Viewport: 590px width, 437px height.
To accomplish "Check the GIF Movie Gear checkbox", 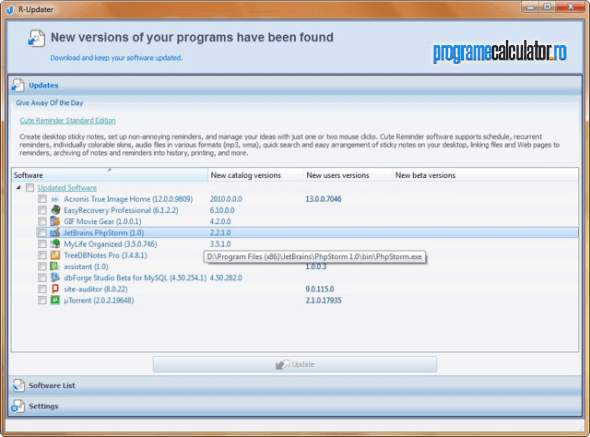I will pos(42,221).
